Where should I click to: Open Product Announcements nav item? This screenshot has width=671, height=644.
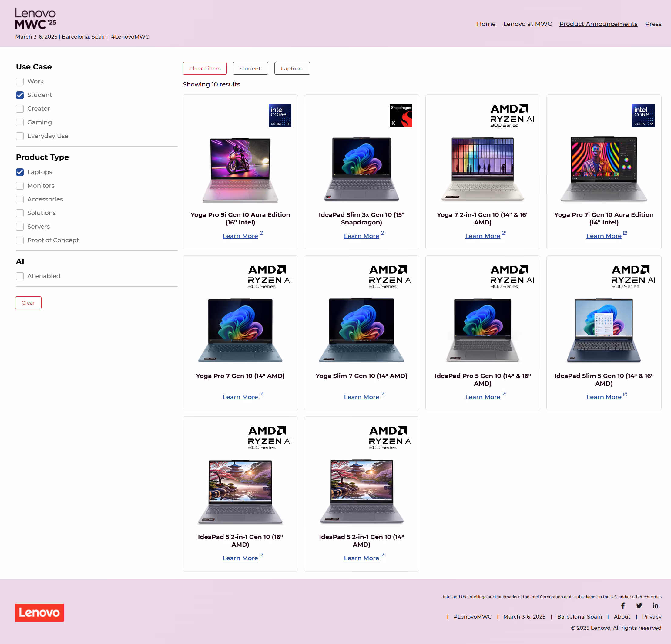[x=598, y=24]
